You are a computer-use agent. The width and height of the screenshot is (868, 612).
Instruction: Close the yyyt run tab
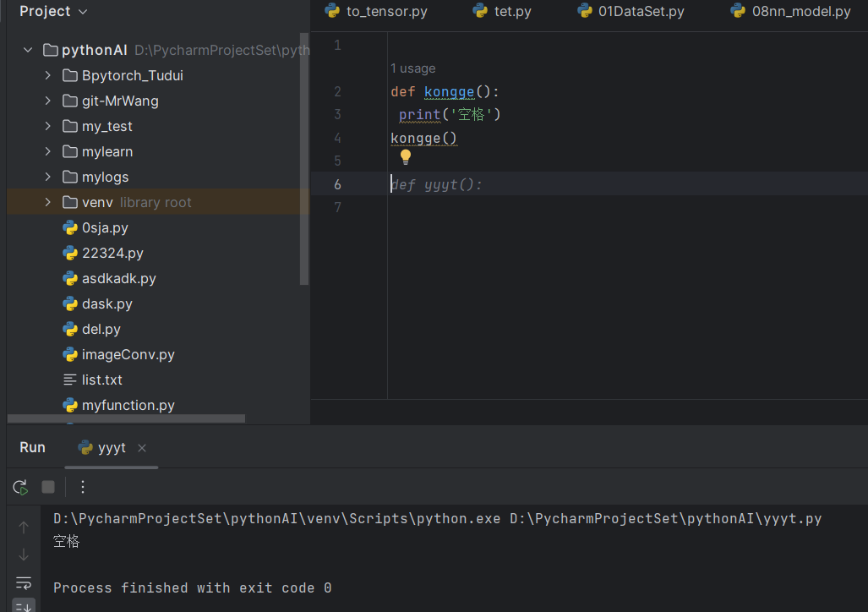[x=142, y=448]
